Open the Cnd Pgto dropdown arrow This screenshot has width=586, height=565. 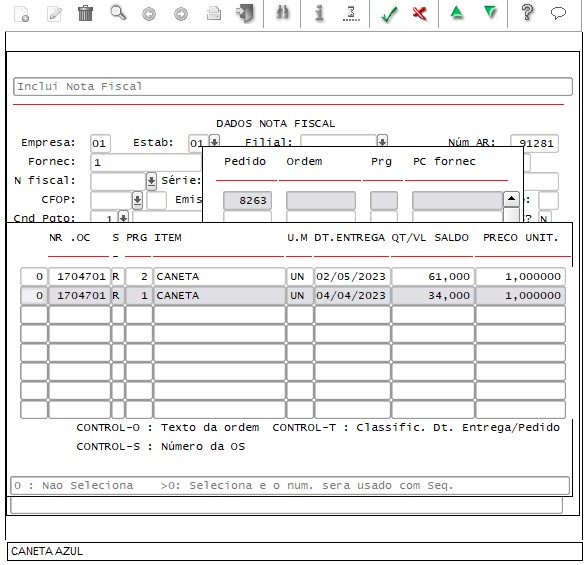click(x=123, y=217)
